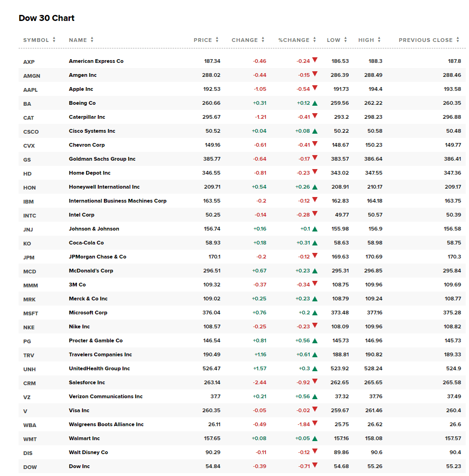The image size is (469, 476).
Task: Open the AAPL ticker symbol link
Action: (30, 89)
